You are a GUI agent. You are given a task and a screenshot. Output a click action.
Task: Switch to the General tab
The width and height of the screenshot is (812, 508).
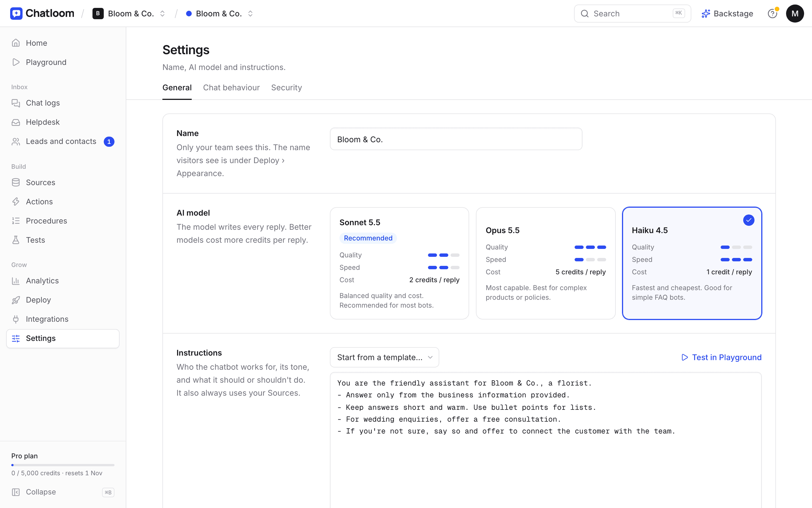click(x=177, y=87)
